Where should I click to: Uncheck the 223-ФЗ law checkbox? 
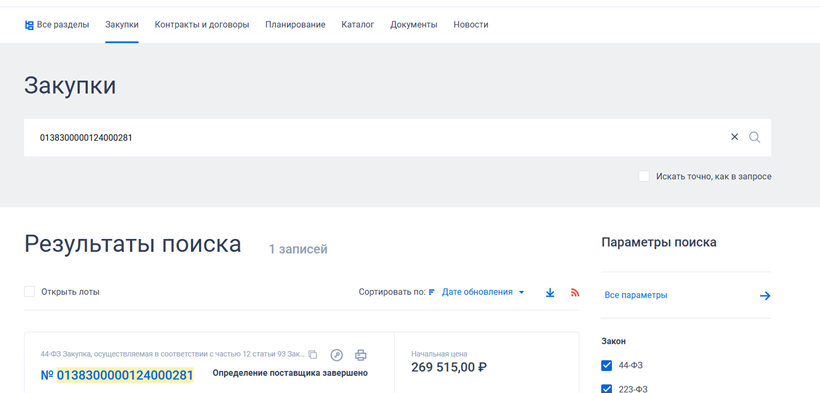[x=607, y=388]
